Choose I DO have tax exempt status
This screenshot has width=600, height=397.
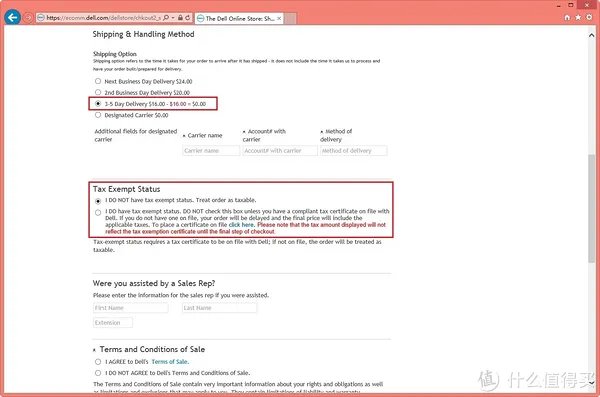pos(98,212)
